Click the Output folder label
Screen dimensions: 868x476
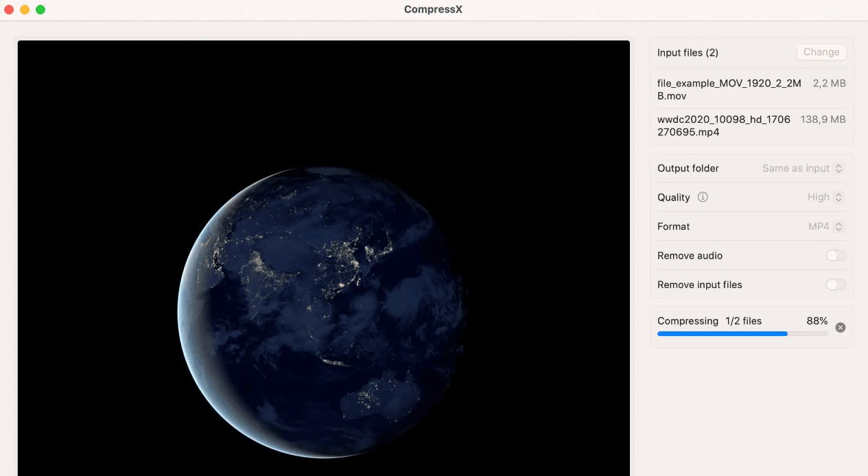[x=688, y=168]
